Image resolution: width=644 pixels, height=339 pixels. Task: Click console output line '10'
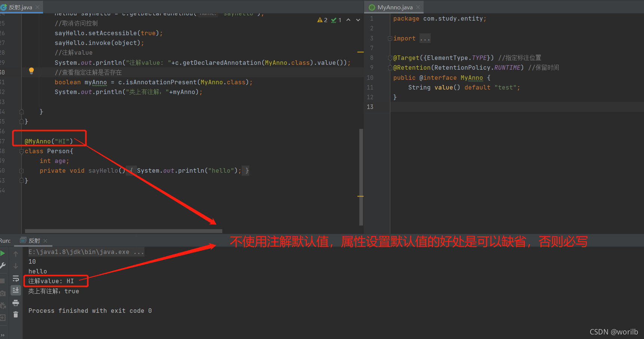pyautogui.click(x=32, y=261)
